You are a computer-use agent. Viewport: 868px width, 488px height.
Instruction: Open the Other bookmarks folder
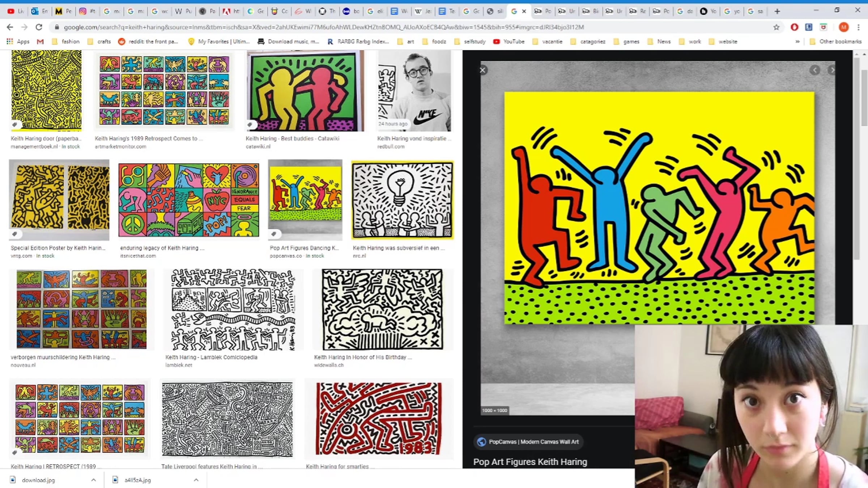coord(836,42)
